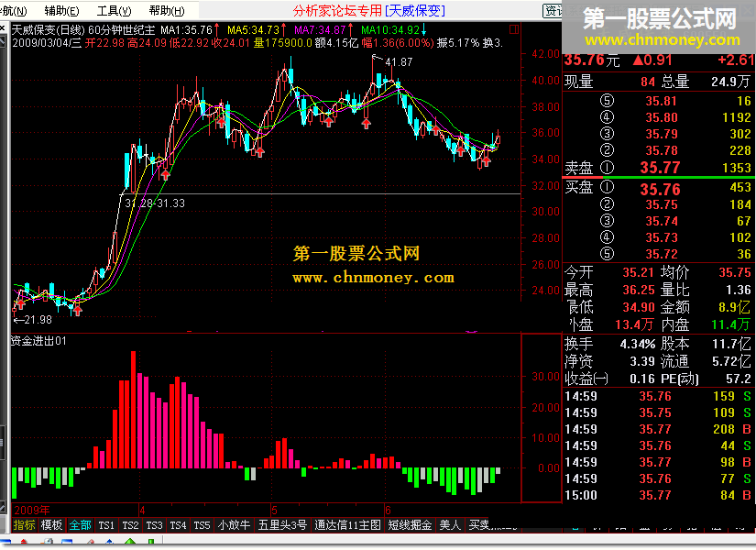The width and height of the screenshot is (756, 550).
Task: Click the MA5:34.73 yellow label
Action: tap(253, 30)
